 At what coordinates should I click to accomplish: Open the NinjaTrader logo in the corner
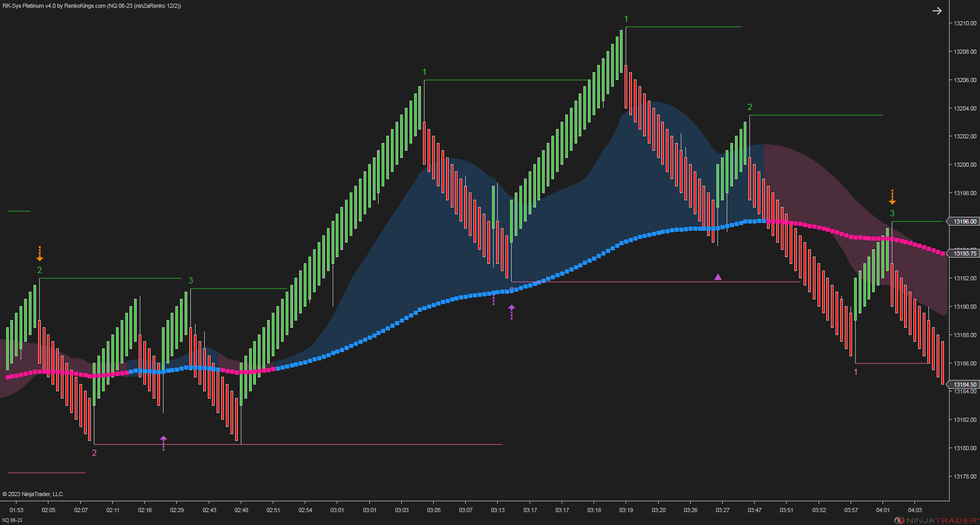pos(936,520)
